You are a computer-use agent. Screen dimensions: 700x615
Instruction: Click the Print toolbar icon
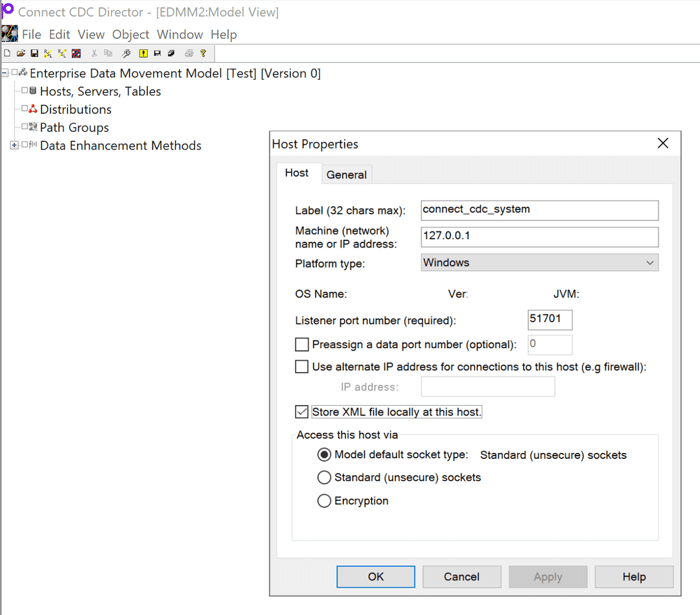188,53
